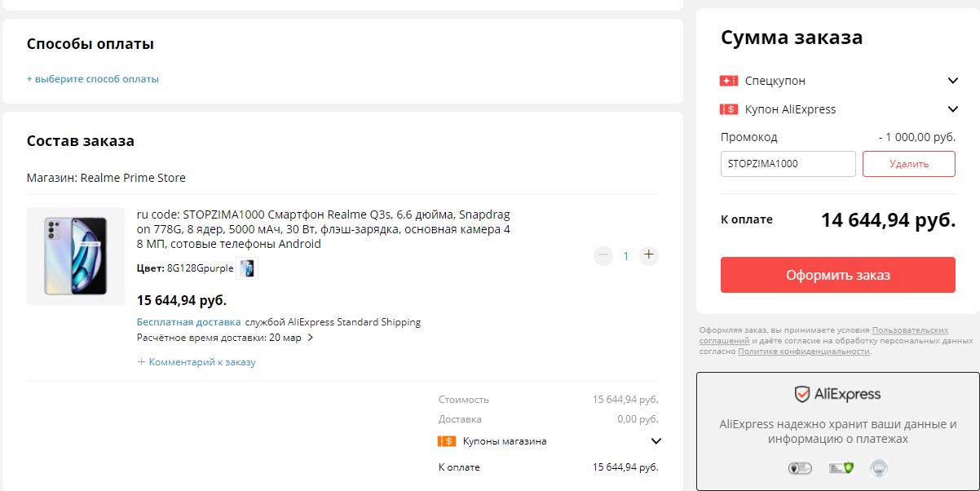Click the STOPZIMA1000 promo code field

(788, 164)
